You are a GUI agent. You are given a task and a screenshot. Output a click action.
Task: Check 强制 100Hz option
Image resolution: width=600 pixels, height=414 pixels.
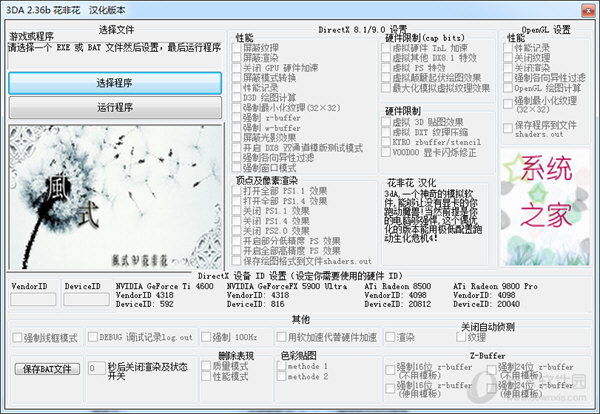tap(206, 337)
